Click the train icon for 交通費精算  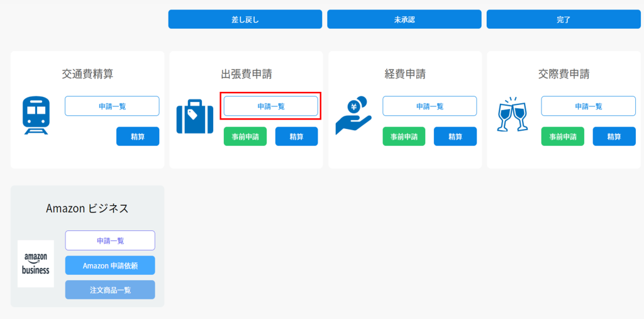pos(36,116)
